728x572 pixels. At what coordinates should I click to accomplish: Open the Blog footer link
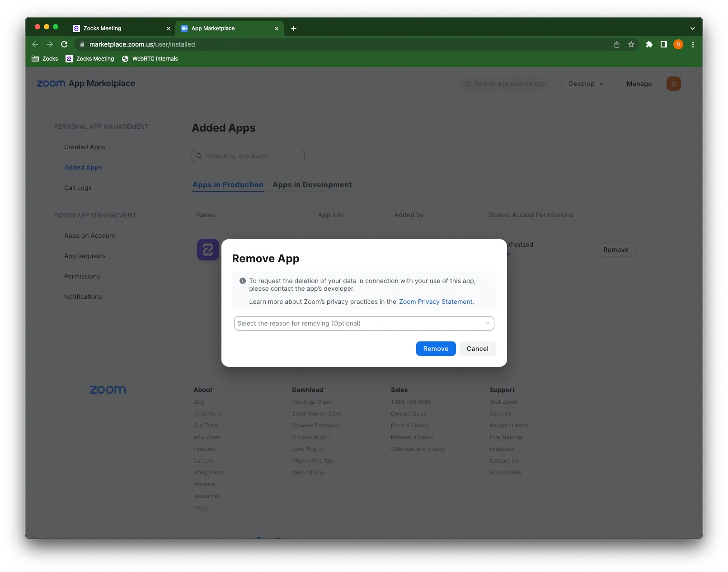click(x=199, y=402)
